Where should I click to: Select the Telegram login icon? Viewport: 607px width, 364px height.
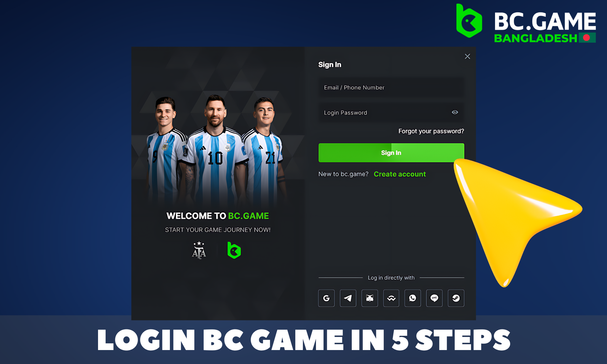click(348, 298)
